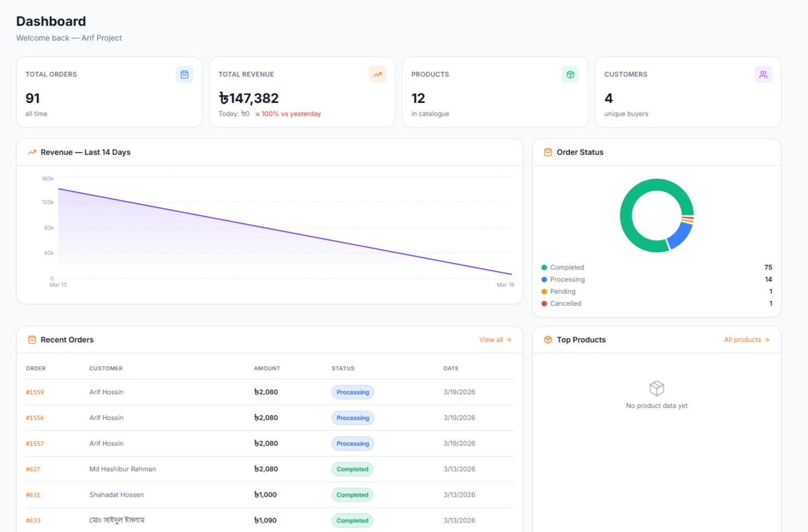Open the All products link
808x532 pixels.
pyautogui.click(x=746, y=339)
